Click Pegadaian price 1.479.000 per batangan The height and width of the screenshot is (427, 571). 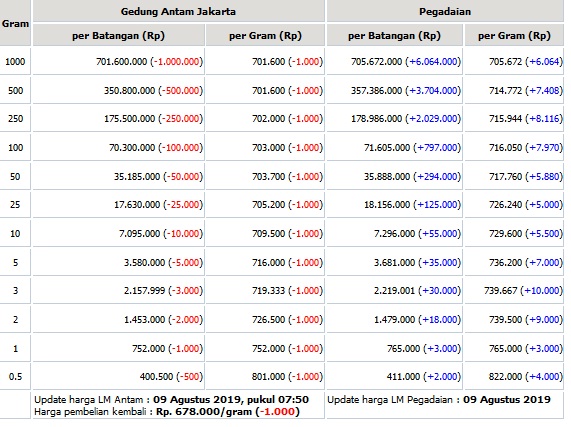coord(394,320)
